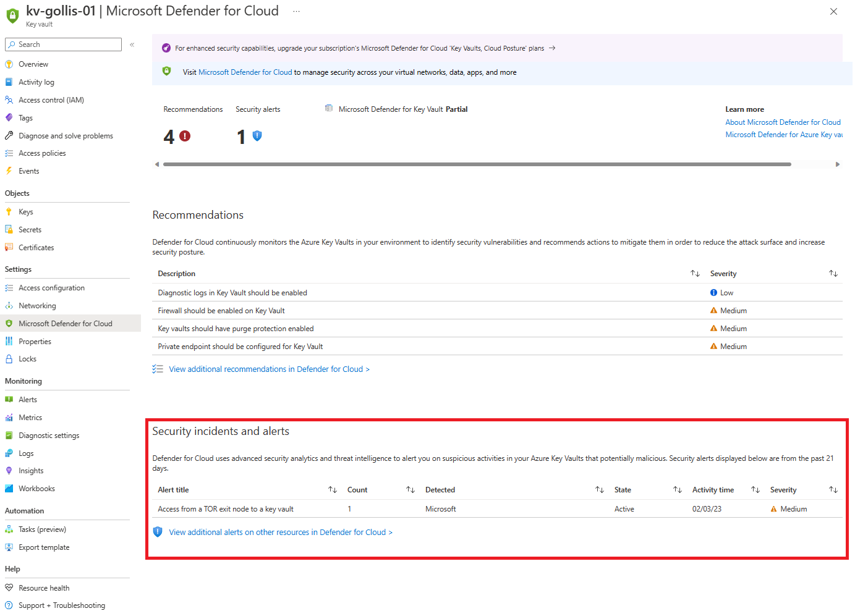Click the horizontal scrollbar under summary

click(477, 164)
